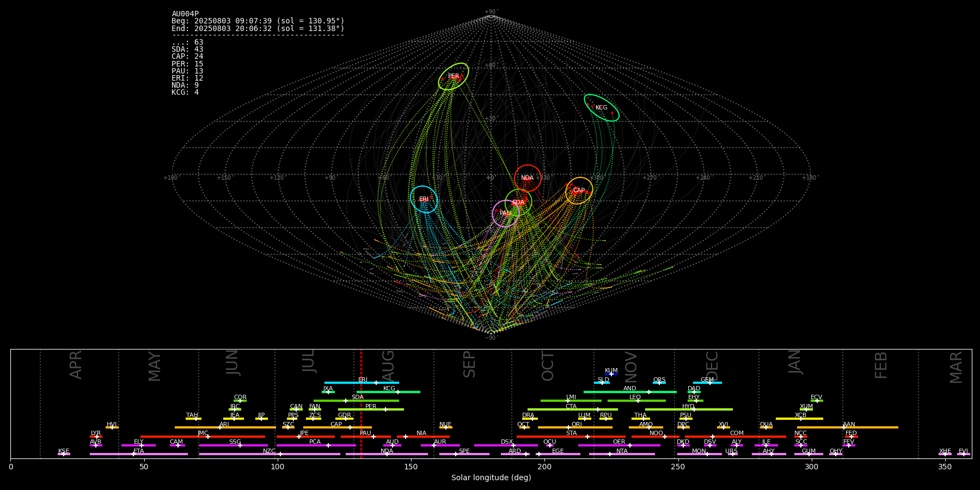Click the KUM shower bar in timeline
The width and height of the screenshot is (980, 490).
point(611,374)
